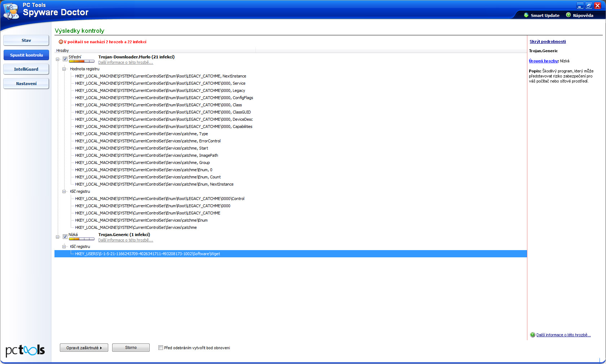Click the Nápověda help icon
This screenshot has width=606, height=364.
click(x=568, y=15)
